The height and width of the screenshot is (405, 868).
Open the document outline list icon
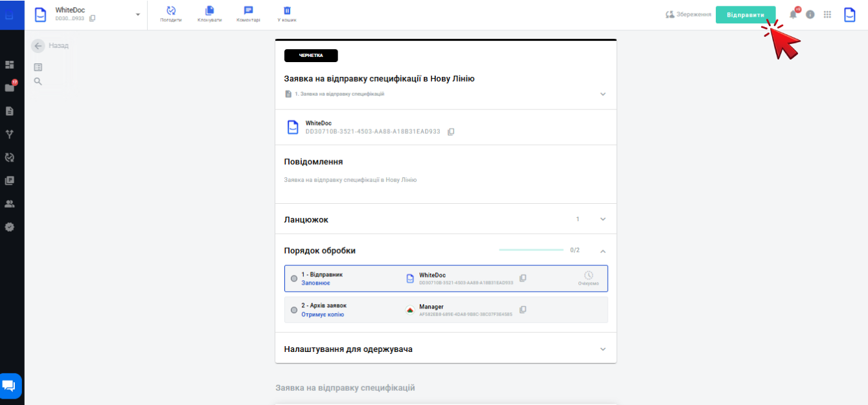[38, 67]
